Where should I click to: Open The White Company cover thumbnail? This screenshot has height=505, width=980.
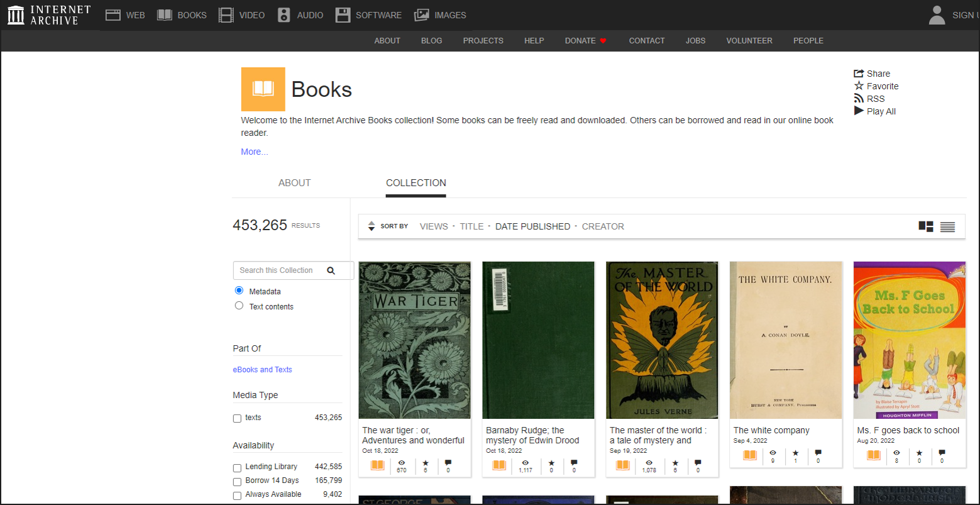(786, 340)
